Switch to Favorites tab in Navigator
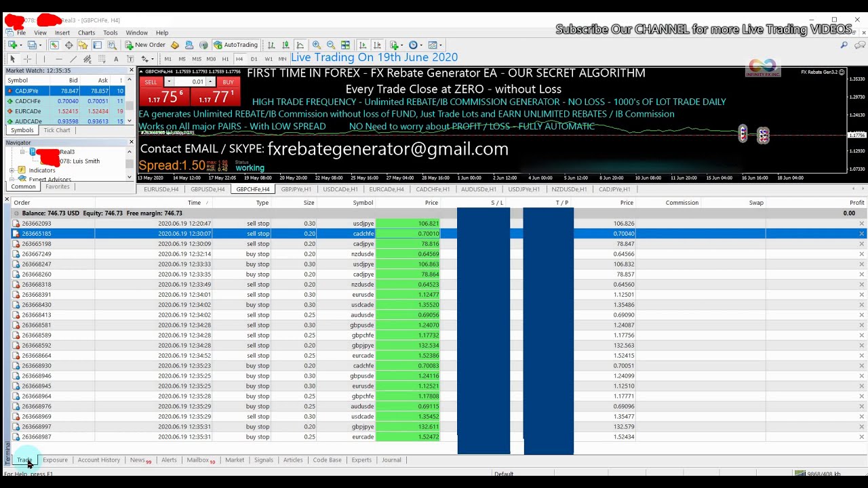The height and width of the screenshot is (488, 868). coord(58,186)
